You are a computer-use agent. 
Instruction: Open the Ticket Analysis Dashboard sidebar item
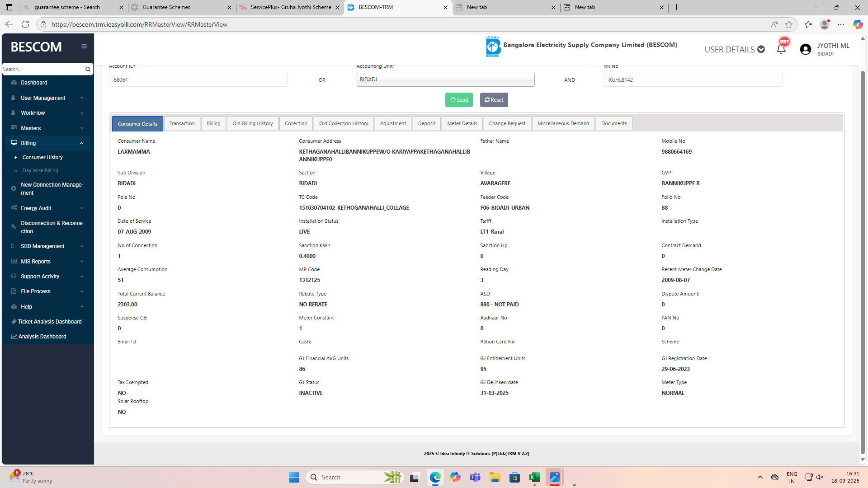click(x=49, y=322)
